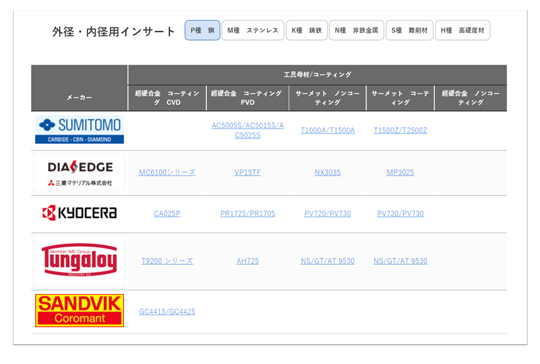
Task: Follow the PR1725/PR1705 link
Action: tap(248, 214)
